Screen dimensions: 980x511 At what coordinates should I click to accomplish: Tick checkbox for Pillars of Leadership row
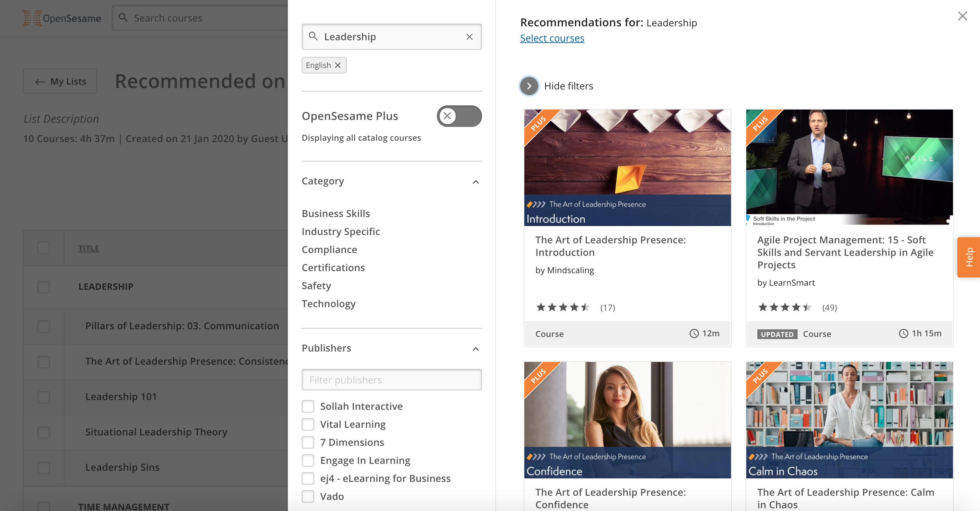click(x=44, y=326)
